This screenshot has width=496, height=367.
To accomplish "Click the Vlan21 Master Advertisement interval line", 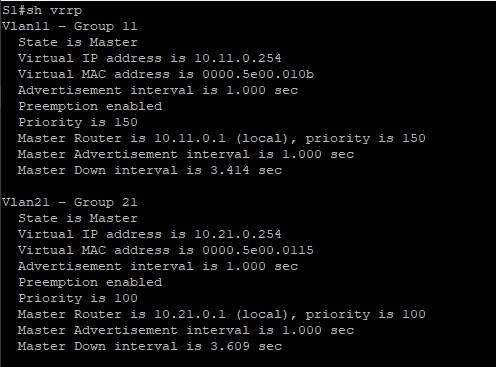I will tap(186, 330).
